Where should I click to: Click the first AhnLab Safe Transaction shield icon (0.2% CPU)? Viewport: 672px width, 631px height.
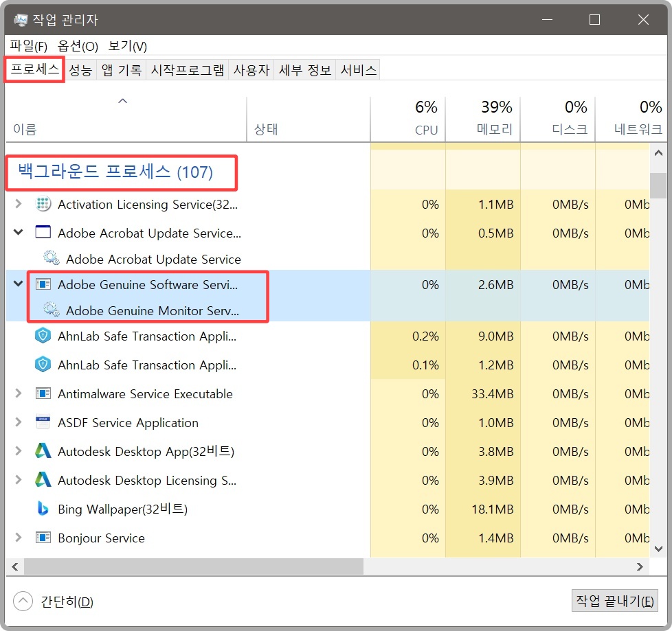pos(43,336)
